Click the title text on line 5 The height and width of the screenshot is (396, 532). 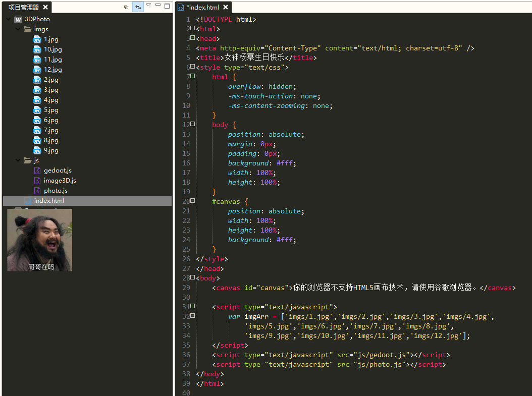pos(254,58)
